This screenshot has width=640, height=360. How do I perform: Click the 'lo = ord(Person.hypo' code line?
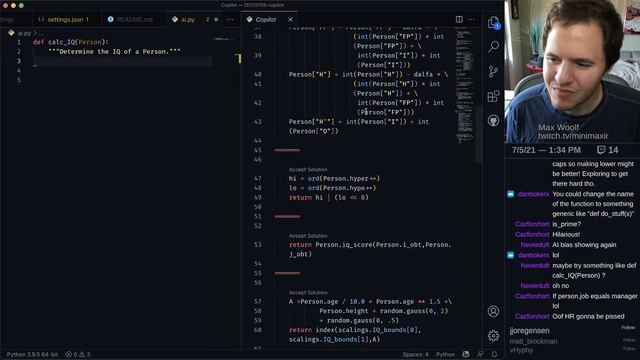(333, 188)
